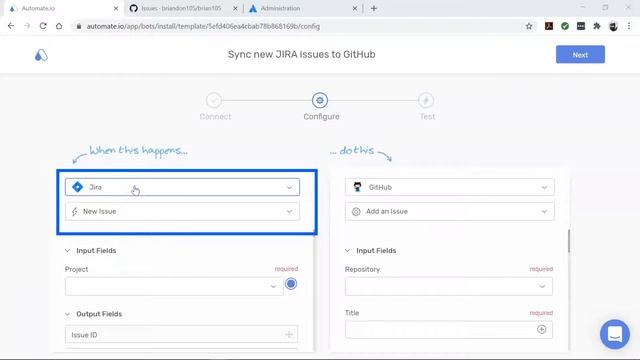This screenshot has width=640, height=360.
Task: Open the Jira app dropdown
Action: pos(182,187)
